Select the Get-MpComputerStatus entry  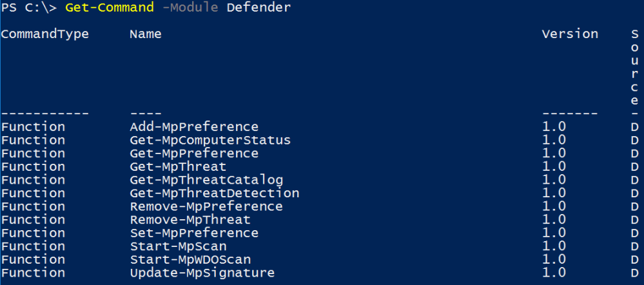(210, 140)
